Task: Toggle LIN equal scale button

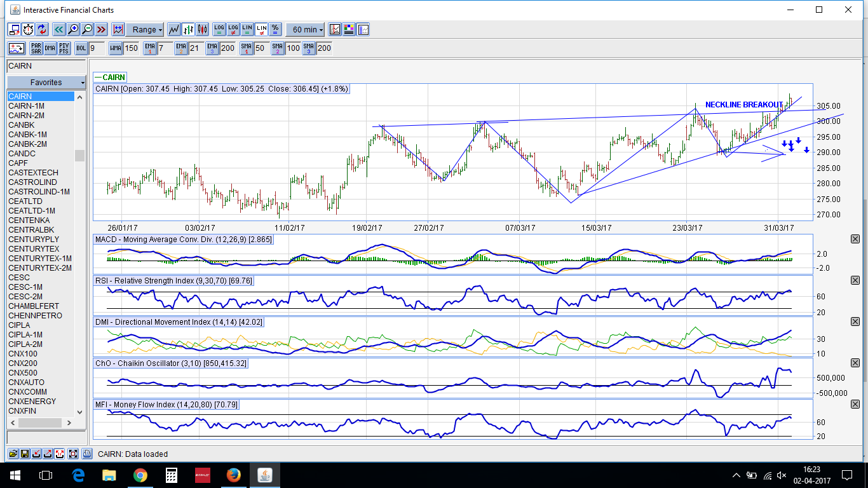Action: tap(247, 29)
